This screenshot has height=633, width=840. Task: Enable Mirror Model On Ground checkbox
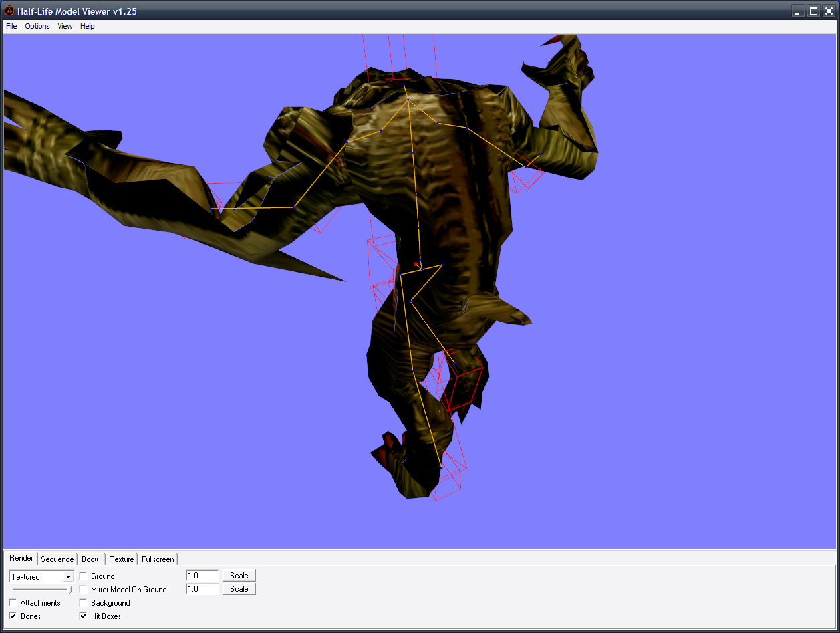coord(83,589)
